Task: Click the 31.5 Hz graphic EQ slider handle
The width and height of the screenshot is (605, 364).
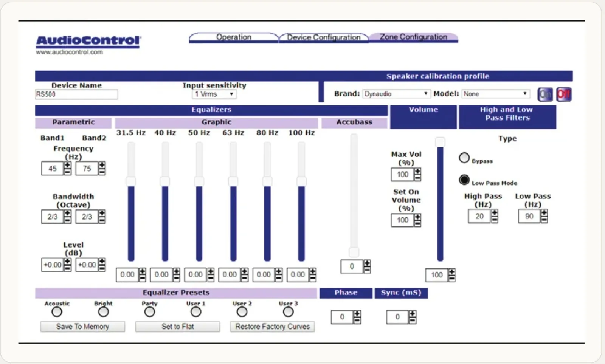Action: click(x=131, y=181)
